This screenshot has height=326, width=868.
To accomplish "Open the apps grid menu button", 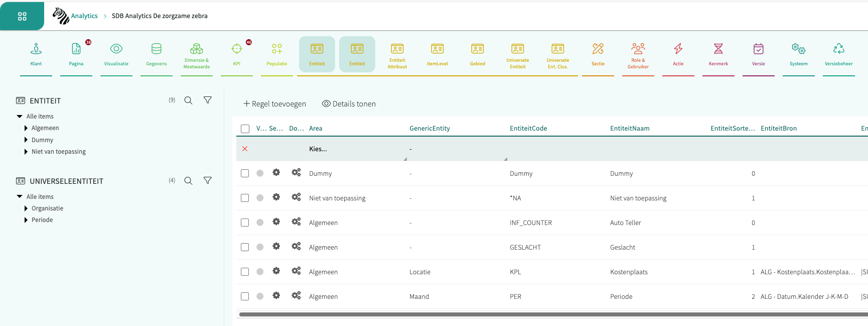I will (22, 17).
